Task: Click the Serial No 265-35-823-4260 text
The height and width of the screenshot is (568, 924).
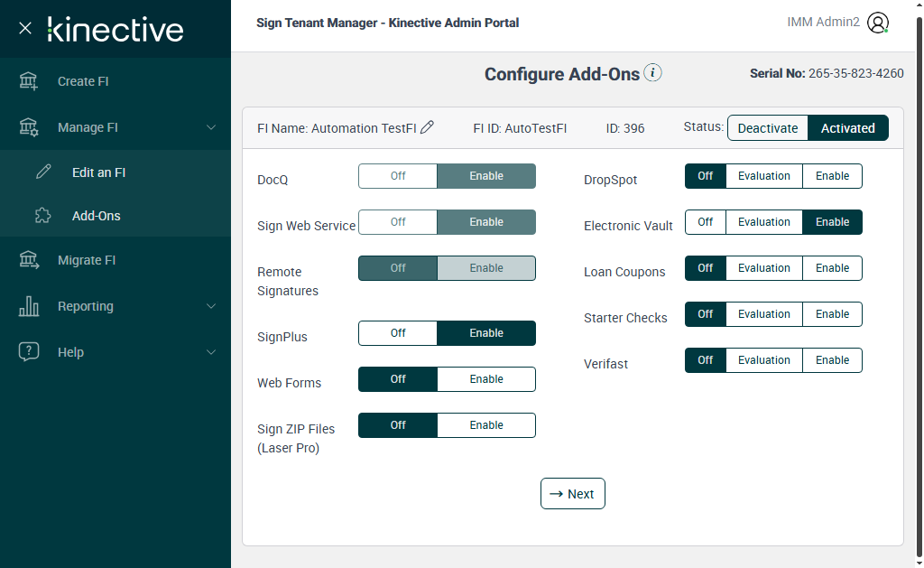Action: pyautogui.click(x=827, y=73)
